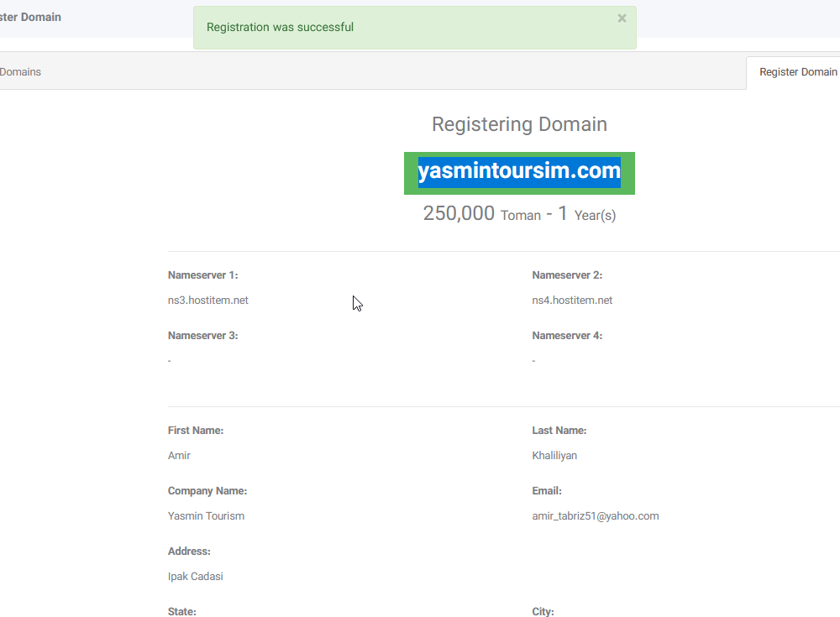
Task: Click the Registration was successful message text
Action: click(280, 27)
